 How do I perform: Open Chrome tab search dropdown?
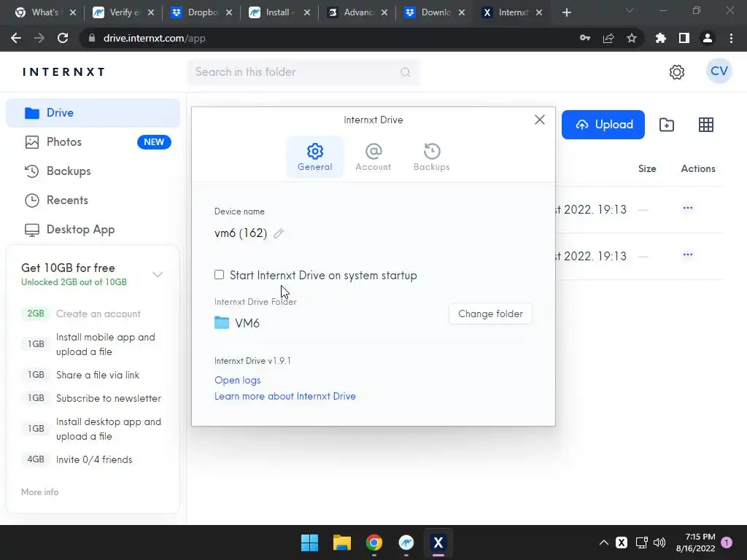coord(630,10)
